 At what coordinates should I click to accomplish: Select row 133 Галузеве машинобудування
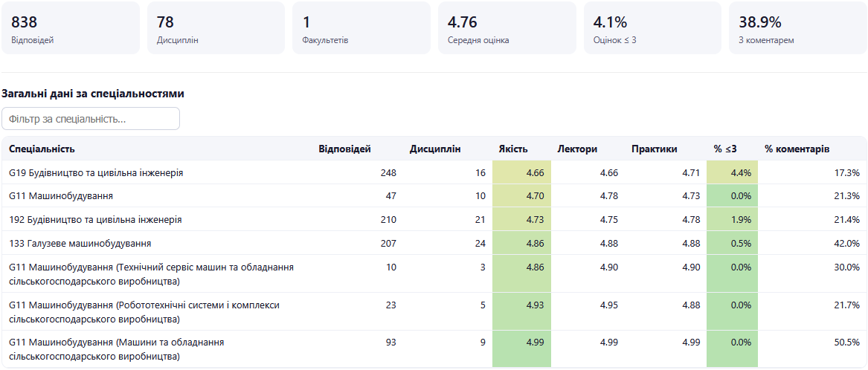pos(434,244)
